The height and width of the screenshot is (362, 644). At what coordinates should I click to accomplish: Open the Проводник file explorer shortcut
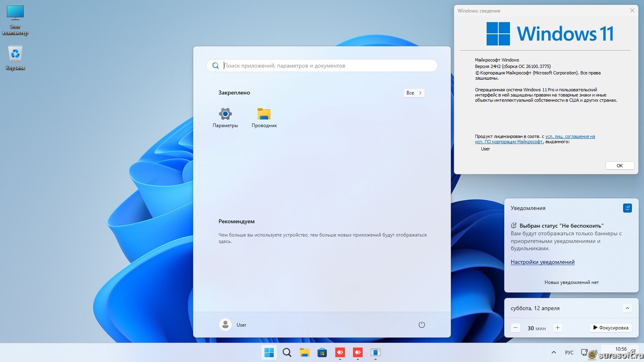tap(264, 117)
